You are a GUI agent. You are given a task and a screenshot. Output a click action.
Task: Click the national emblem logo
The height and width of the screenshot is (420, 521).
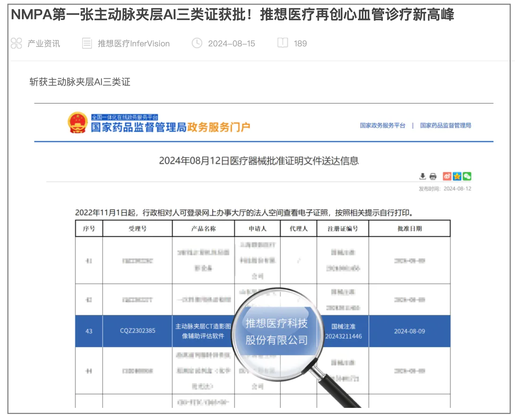tap(77, 123)
